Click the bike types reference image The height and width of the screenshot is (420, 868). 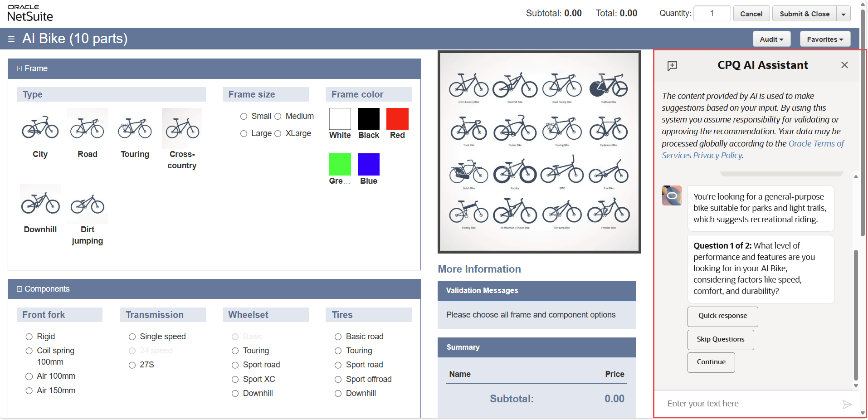[x=539, y=152]
